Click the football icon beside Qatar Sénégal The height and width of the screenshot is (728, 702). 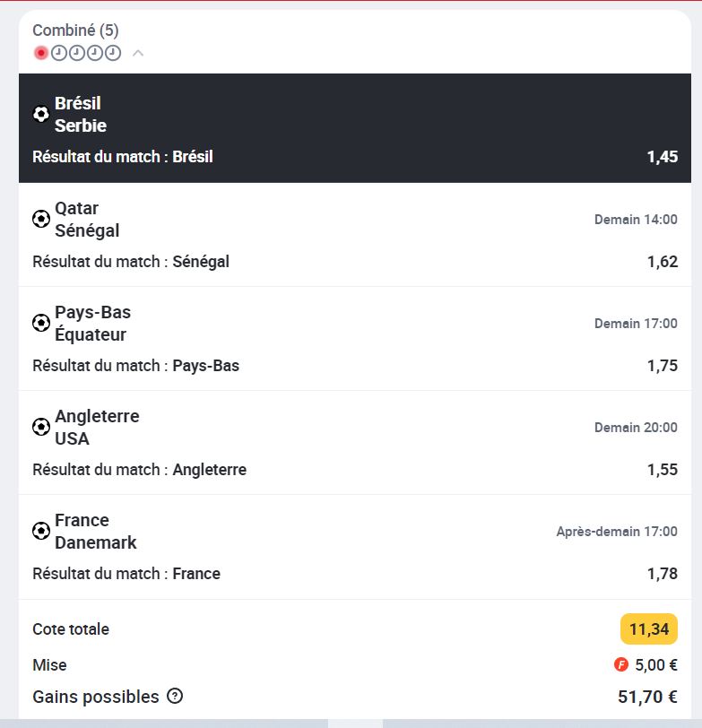click(41, 219)
